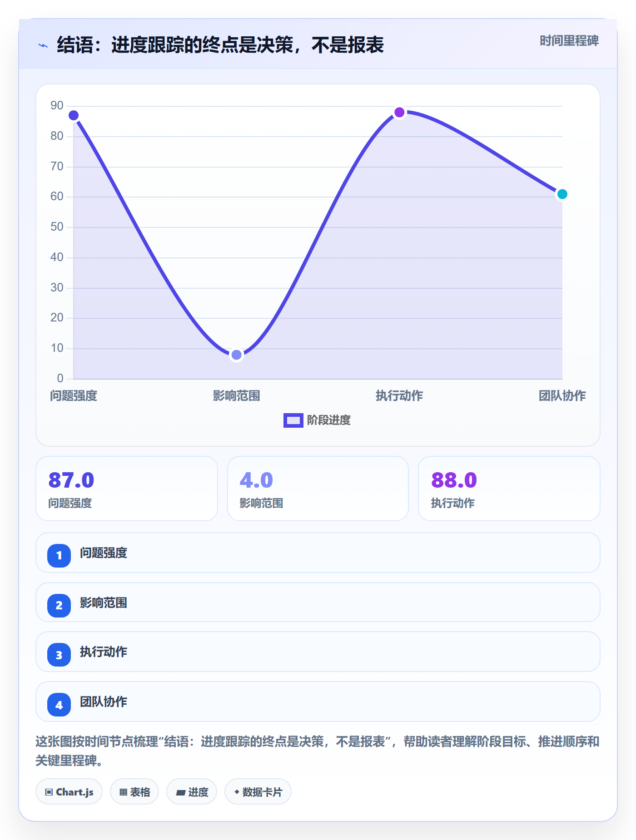Viewport: 636px width, 840px height.
Task: Click the heading 结语：进度跟踪的终点是决策
Action: [220, 45]
